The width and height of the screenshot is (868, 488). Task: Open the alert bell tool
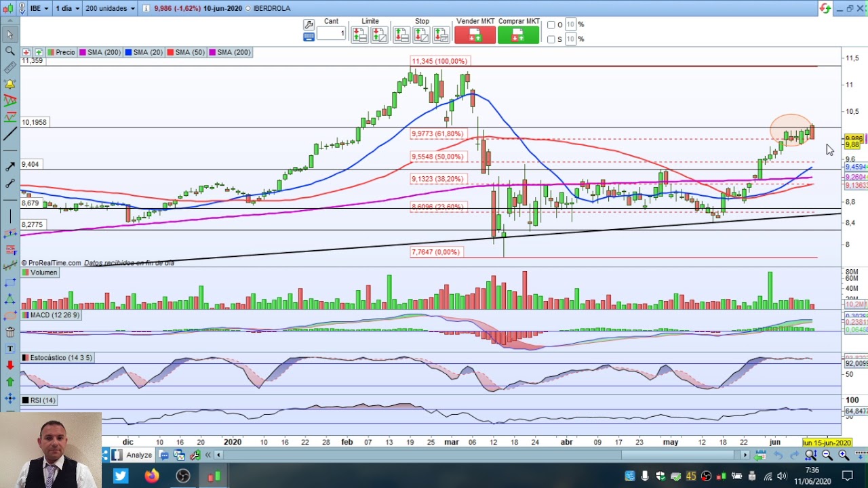[x=9, y=84]
